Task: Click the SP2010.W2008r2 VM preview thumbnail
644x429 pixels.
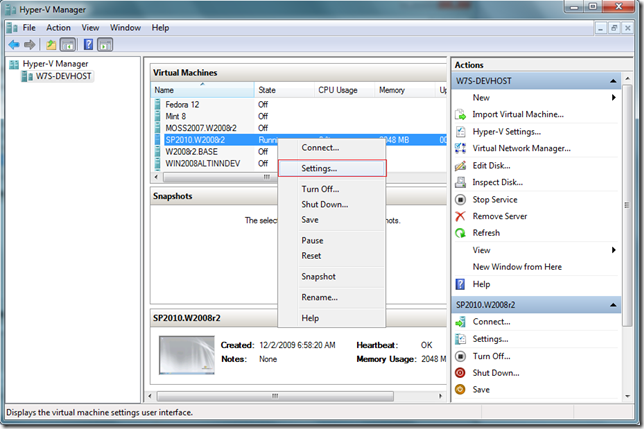Action: pos(187,355)
